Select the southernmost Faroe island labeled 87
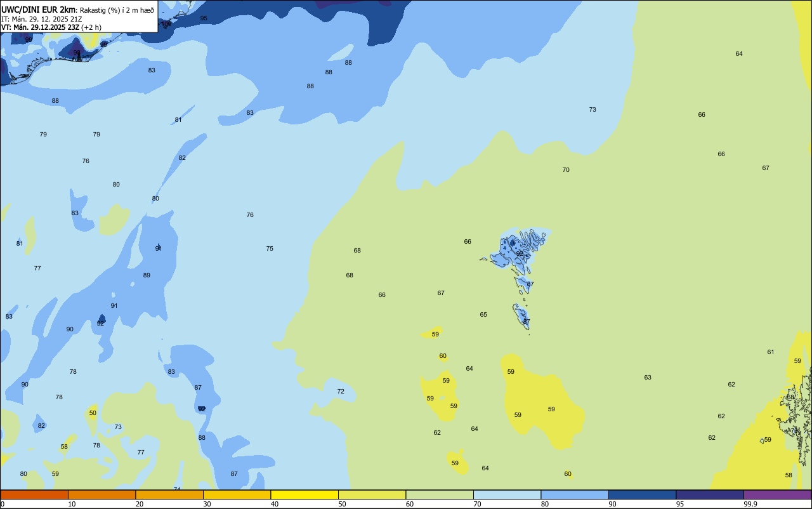This screenshot has width=812, height=509. pyautogui.click(x=521, y=317)
